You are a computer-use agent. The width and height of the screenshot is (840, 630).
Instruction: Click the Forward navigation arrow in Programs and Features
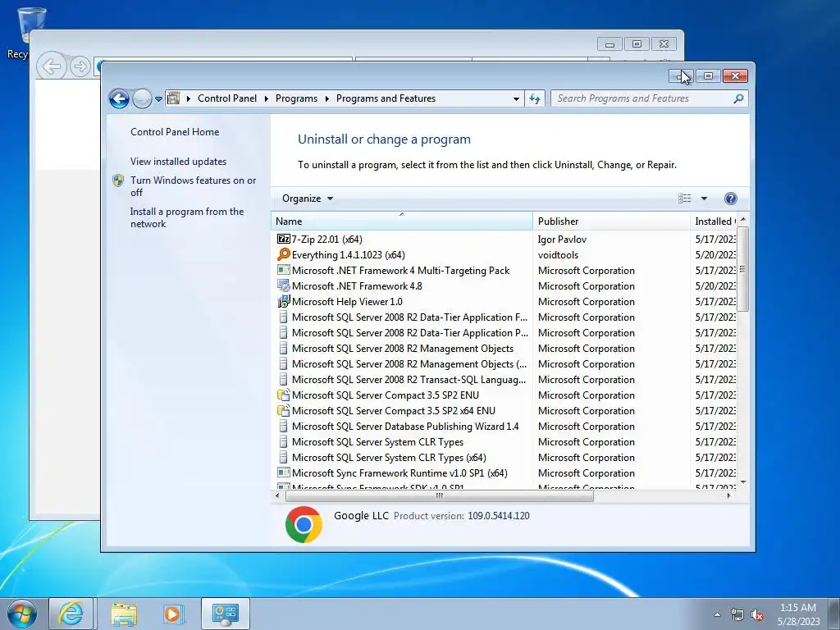142,98
